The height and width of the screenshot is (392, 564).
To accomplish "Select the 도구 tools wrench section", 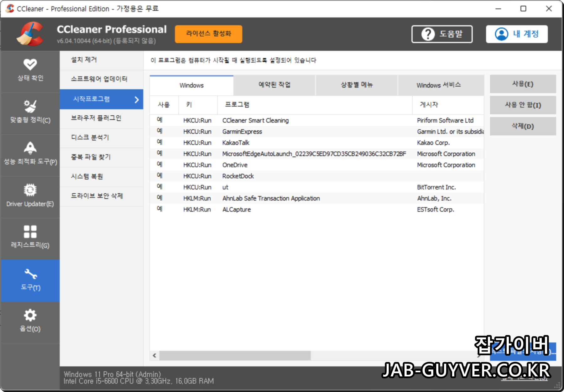I will (x=30, y=280).
